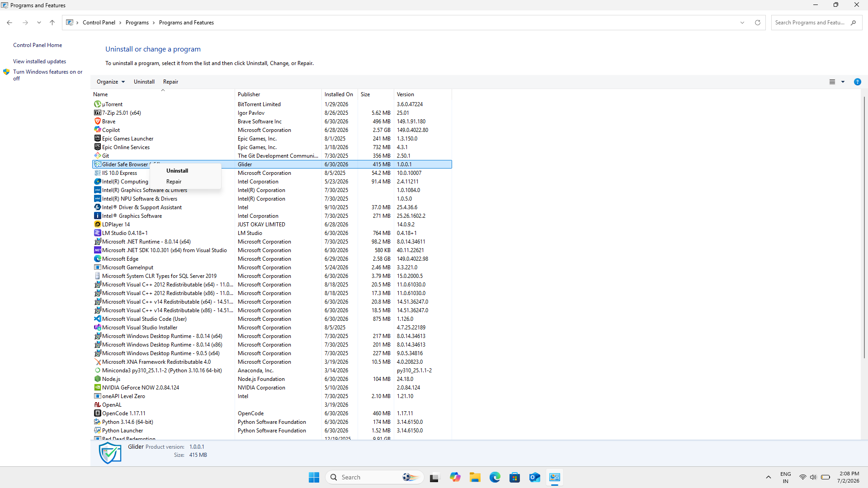Screen dimensions: 868x488
Task: Click the 7-Zip 25.01 program icon
Action: (x=97, y=113)
